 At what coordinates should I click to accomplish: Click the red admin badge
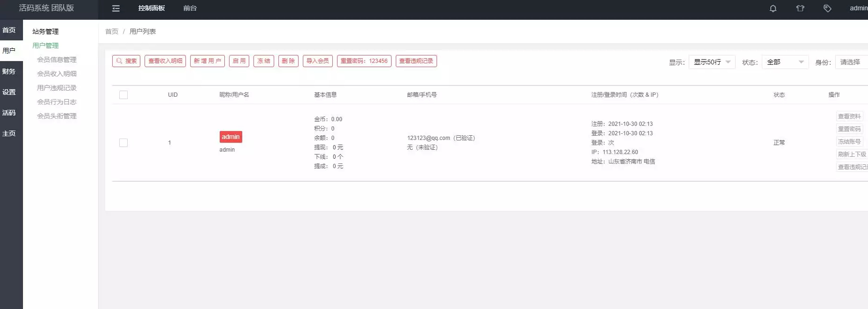(231, 137)
